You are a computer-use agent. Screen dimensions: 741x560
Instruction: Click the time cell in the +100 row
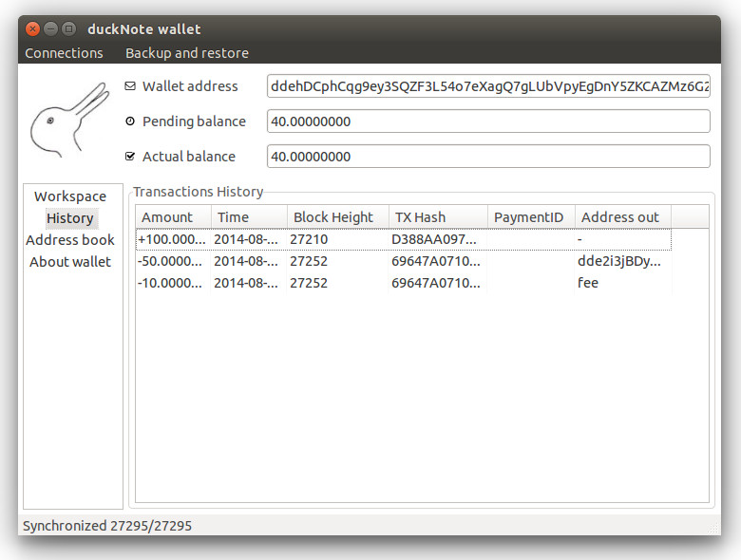coord(249,239)
